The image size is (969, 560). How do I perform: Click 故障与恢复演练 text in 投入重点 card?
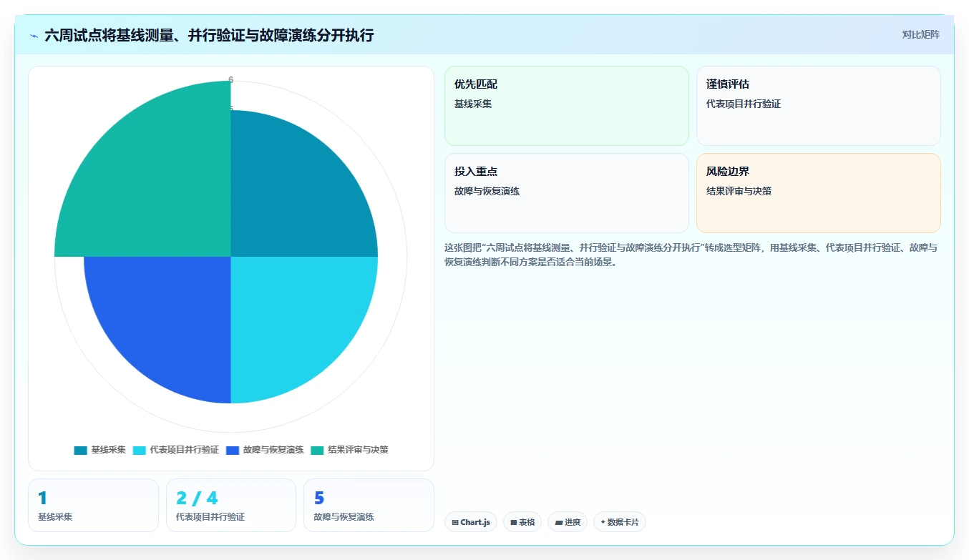[487, 191]
